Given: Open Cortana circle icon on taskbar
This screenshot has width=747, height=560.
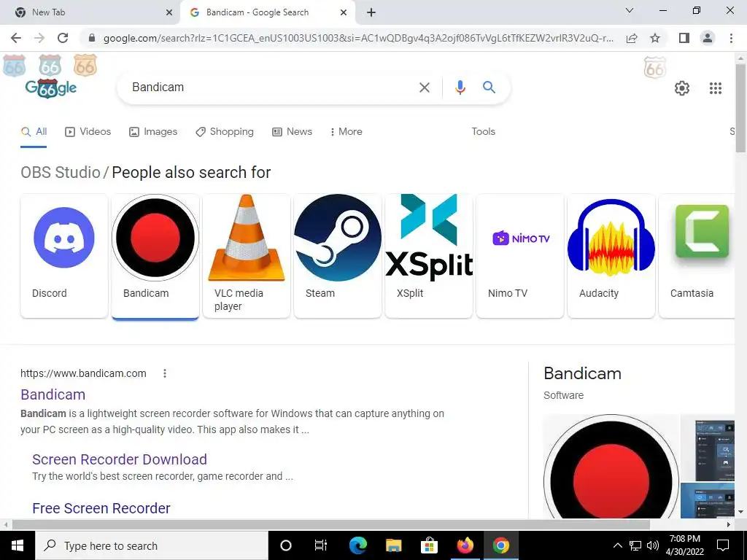Looking at the screenshot, I should pyautogui.click(x=285, y=545).
